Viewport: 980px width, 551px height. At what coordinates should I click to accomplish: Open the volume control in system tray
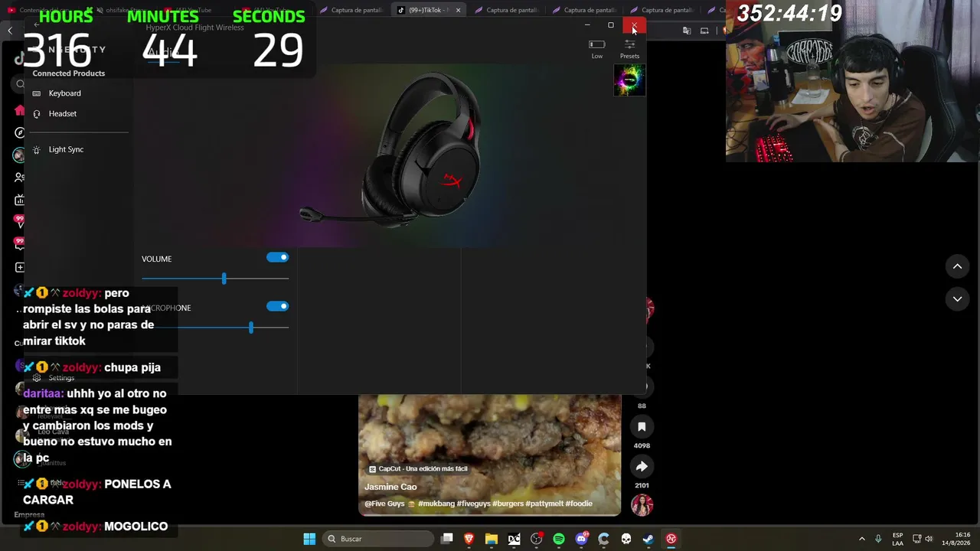click(x=929, y=539)
